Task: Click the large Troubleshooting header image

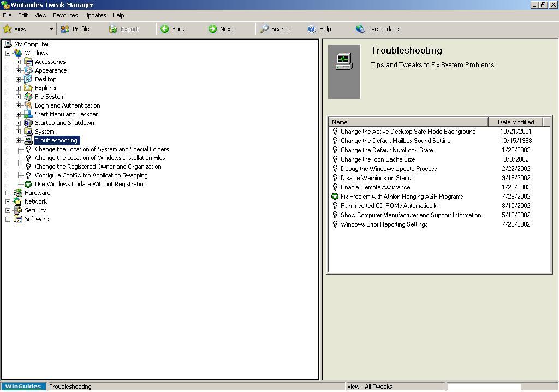Action: point(344,72)
